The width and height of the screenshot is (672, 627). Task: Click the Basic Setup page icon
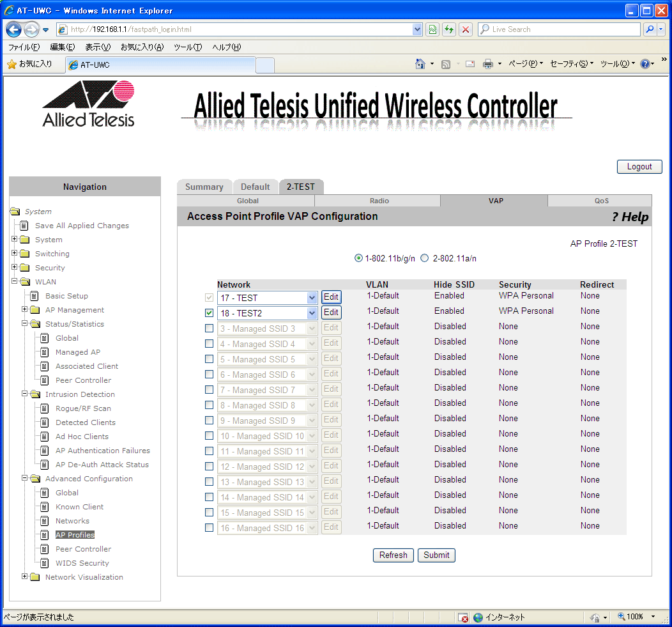pyautogui.click(x=34, y=295)
